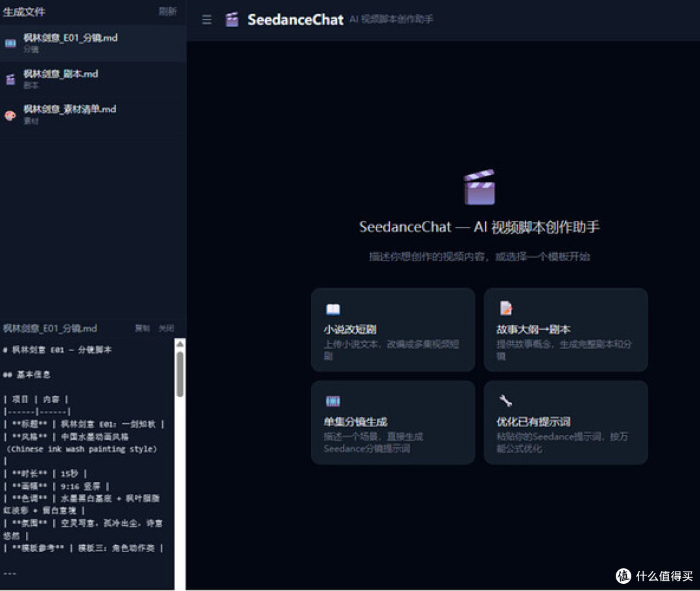Click the heading line '枫林剑意 E01 - 分镜脚本'

point(57,349)
